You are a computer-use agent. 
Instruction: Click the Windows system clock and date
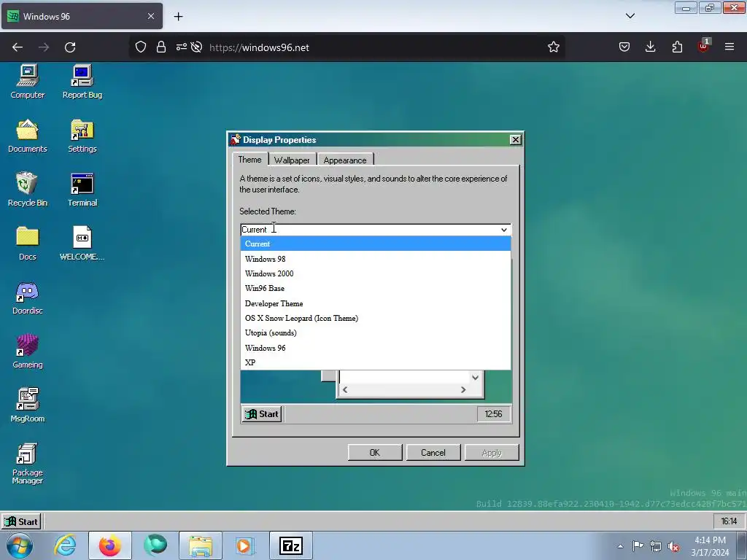710,546
